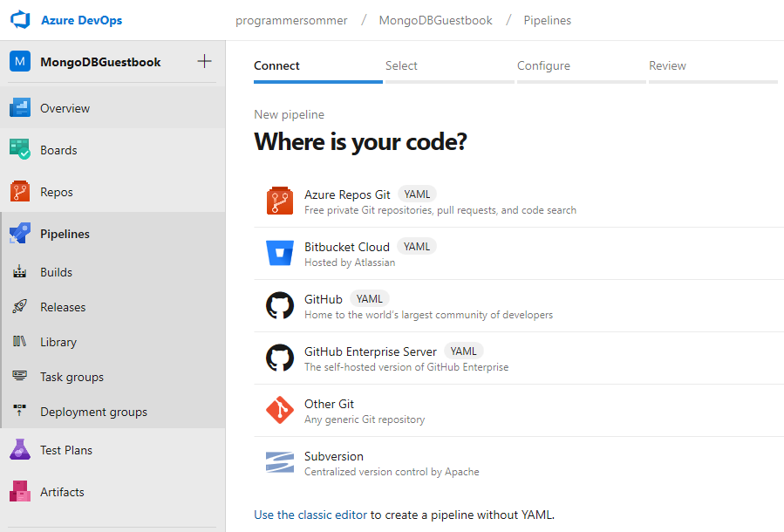Select the Subversion source option
Viewport: 784px width, 532px height.
tap(333, 456)
